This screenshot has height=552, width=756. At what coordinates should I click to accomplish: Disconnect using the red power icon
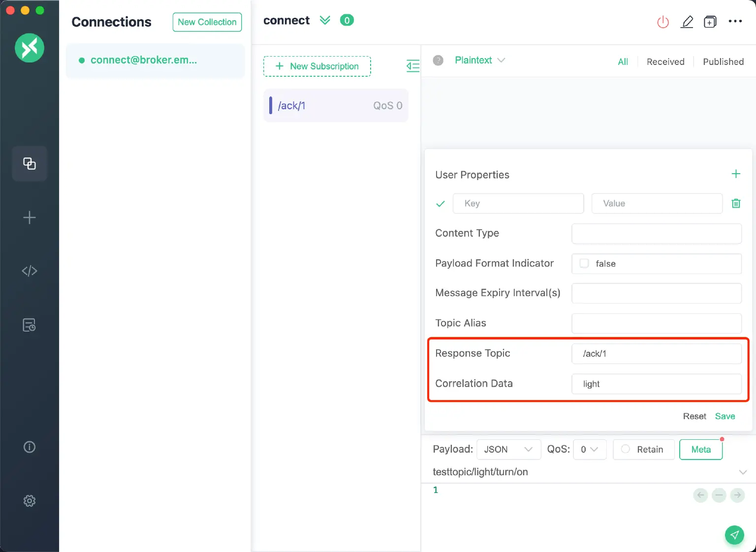pyautogui.click(x=663, y=22)
